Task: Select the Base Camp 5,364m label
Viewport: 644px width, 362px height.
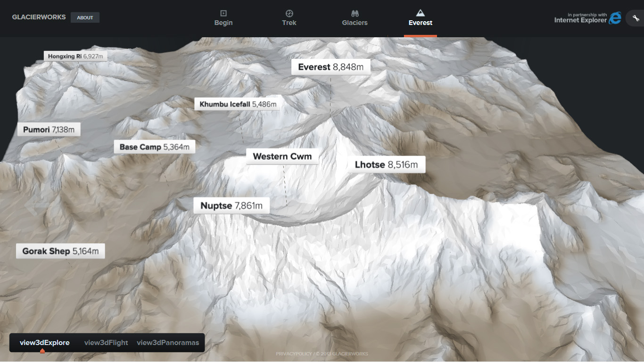Action: click(154, 147)
